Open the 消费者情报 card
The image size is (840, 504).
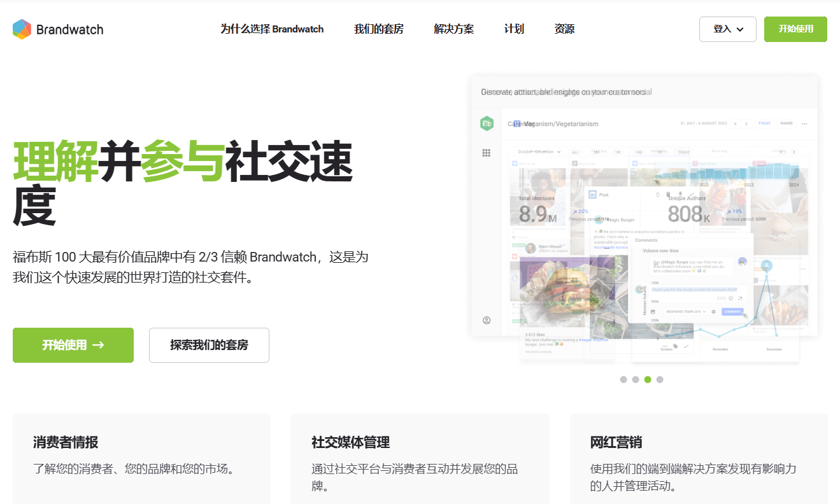(x=141, y=459)
